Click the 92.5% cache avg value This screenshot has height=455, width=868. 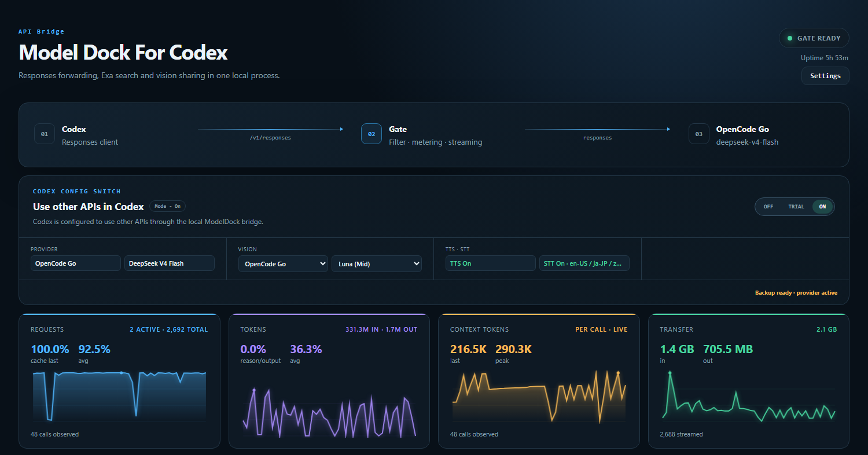(x=94, y=349)
